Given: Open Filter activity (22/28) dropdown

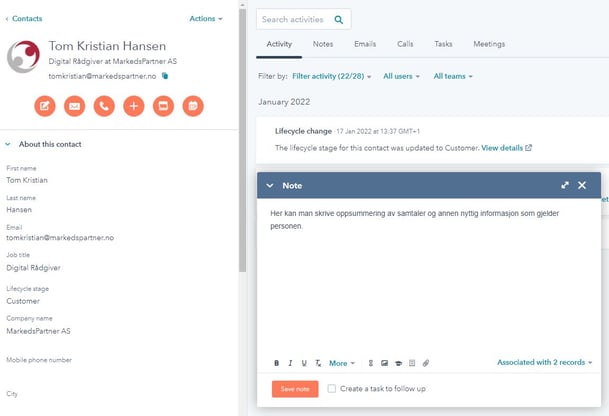Looking at the screenshot, I should coord(332,76).
